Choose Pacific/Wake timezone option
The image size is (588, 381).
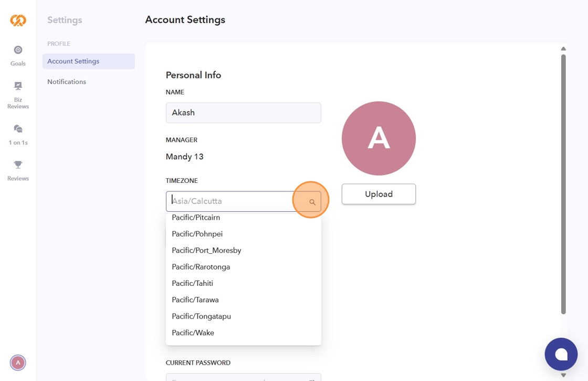click(x=193, y=333)
